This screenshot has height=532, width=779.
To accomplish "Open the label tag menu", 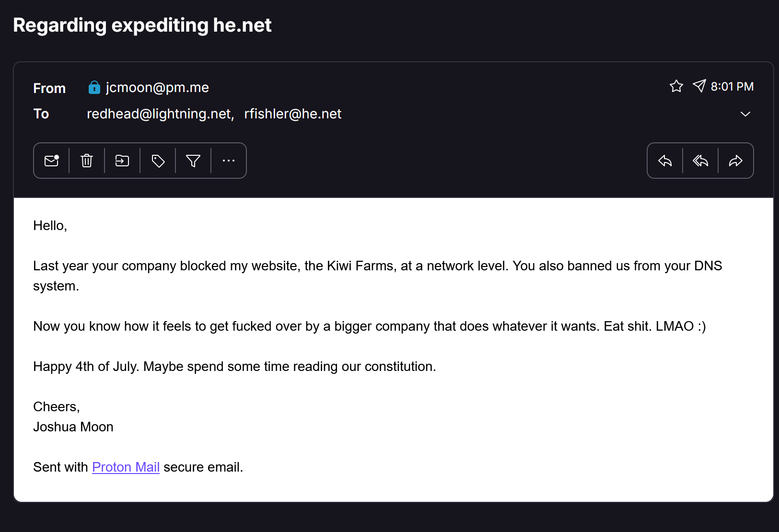I will point(158,161).
